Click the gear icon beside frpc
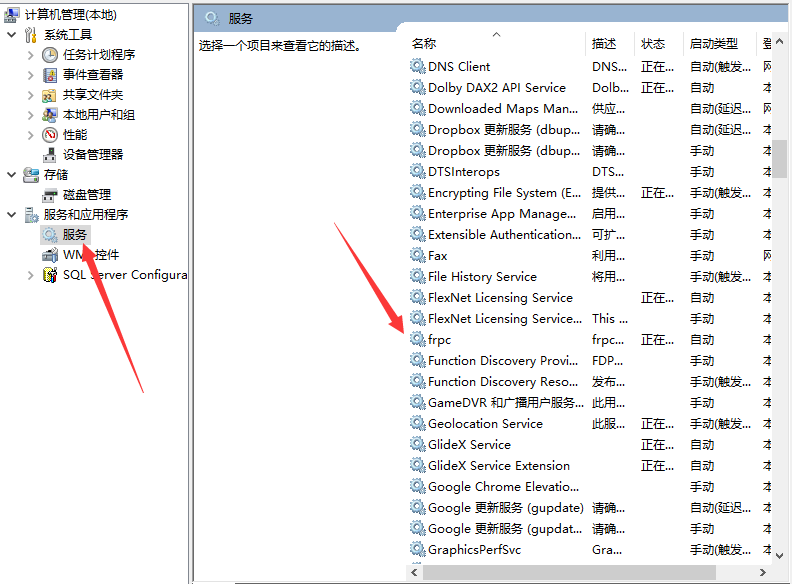This screenshot has height=584, width=792. tap(417, 339)
